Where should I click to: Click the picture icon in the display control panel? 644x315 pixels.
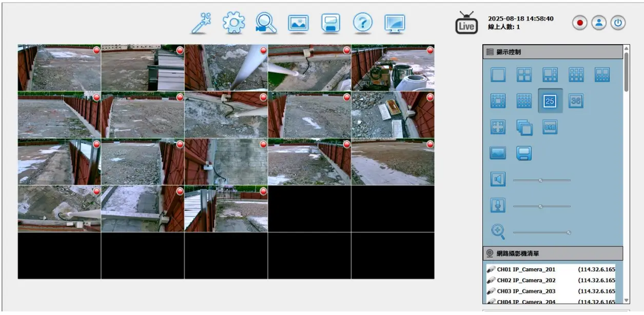pyautogui.click(x=498, y=153)
